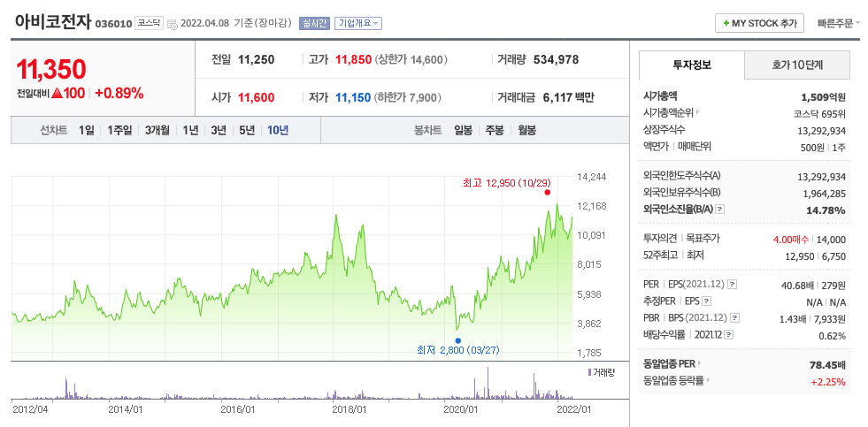Image resolution: width=868 pixels, height=427 pixels.
Task: Click the current price 11,350
Action: (x=51, y=70)
